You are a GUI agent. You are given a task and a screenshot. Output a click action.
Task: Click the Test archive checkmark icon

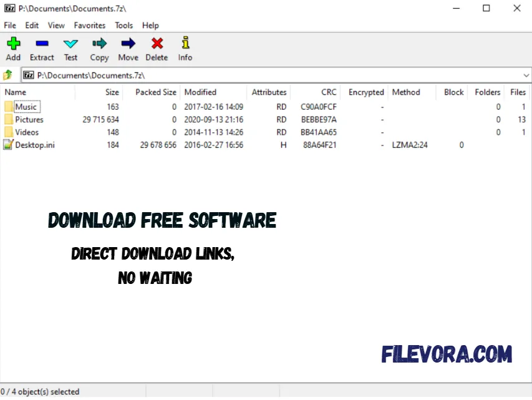tap(70, 44)
